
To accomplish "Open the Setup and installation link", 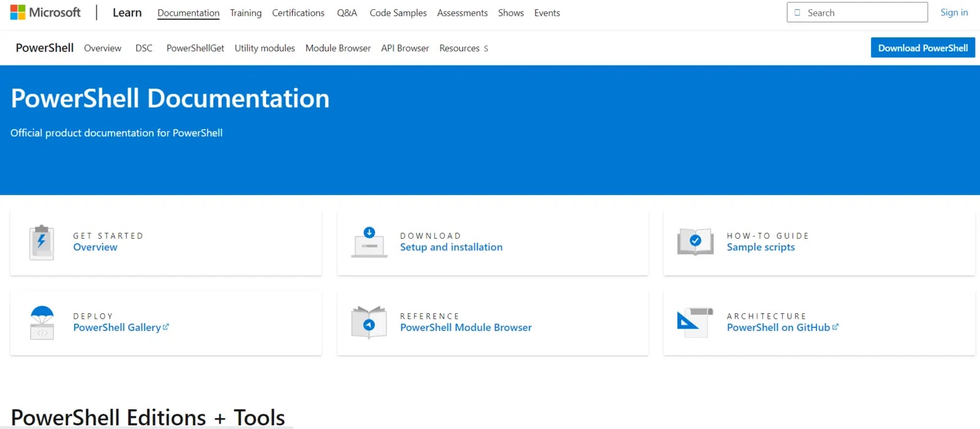I will [451, 247].
